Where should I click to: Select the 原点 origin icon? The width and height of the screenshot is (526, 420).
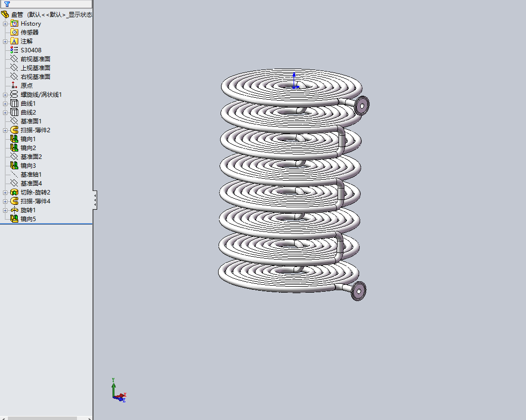tap(14, 85)
